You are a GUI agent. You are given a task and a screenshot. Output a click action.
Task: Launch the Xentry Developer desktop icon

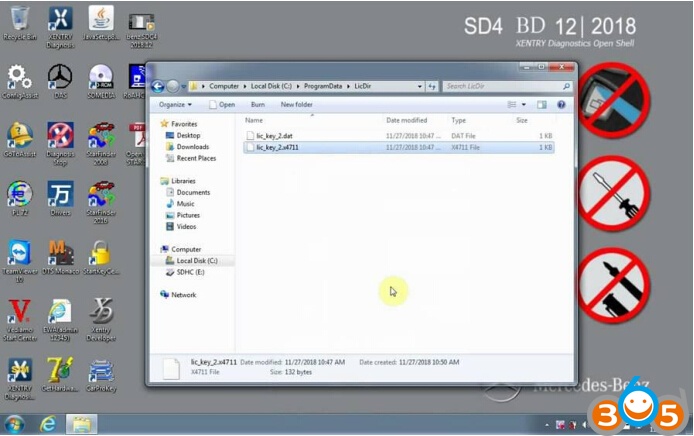click(101, 320)
